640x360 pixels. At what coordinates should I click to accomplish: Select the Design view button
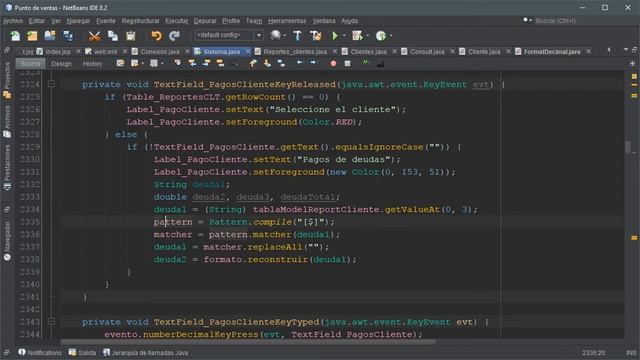point(61,64)
